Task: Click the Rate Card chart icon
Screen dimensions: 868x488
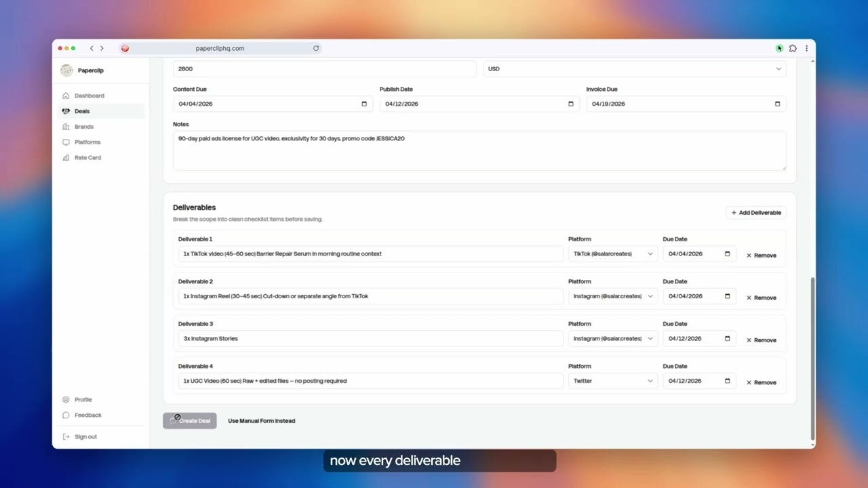Action: point(66,157)
